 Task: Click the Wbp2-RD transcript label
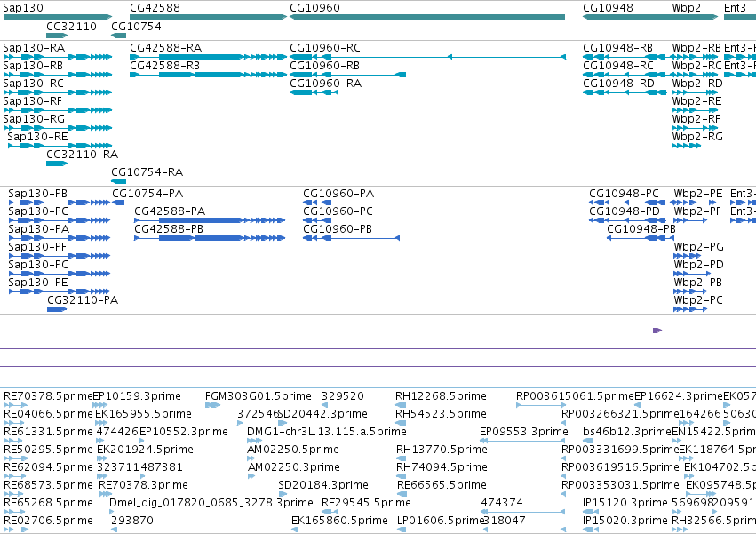(x=697, y=84)
